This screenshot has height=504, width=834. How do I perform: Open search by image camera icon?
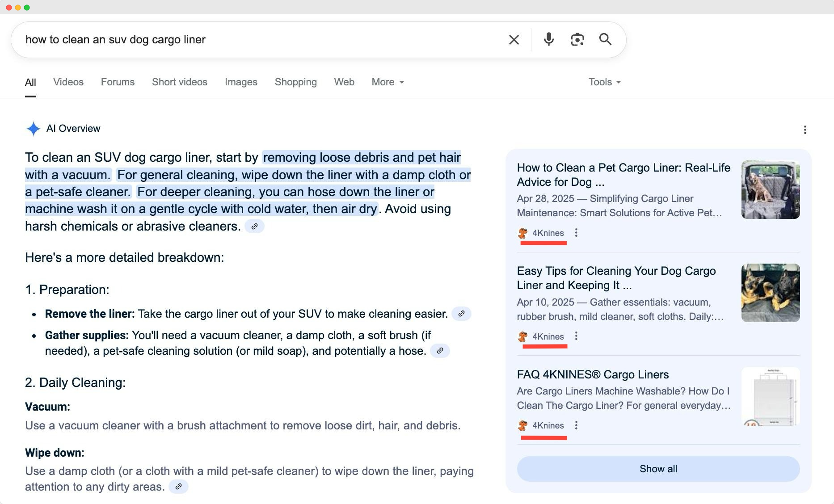pos(577,39)
